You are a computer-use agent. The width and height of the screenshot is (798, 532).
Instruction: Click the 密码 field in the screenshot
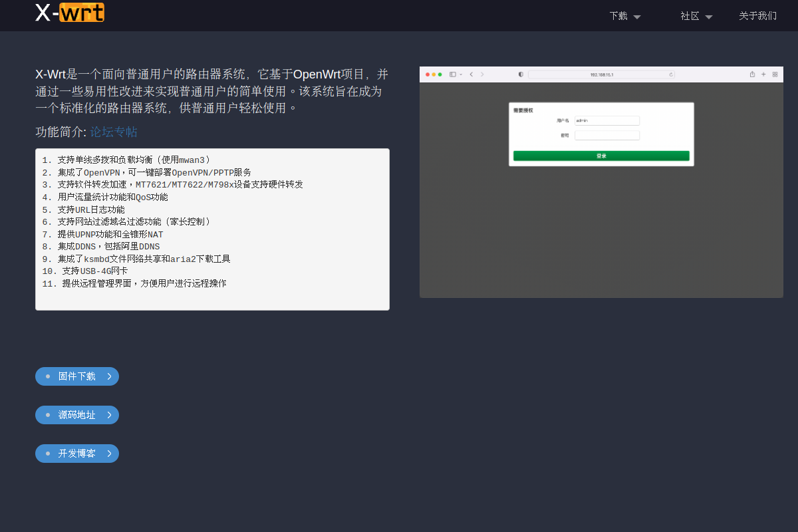click(607, 135)
